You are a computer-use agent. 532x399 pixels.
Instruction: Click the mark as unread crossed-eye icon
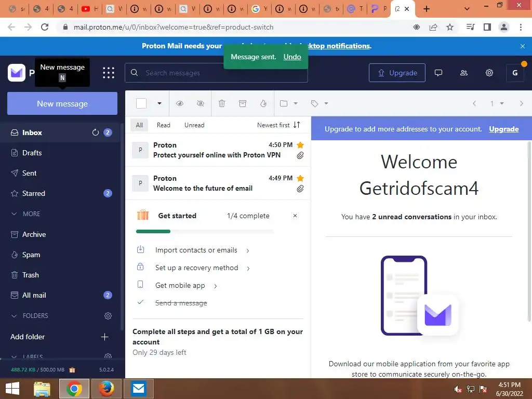pyautogui.click(x=201, y=103)
